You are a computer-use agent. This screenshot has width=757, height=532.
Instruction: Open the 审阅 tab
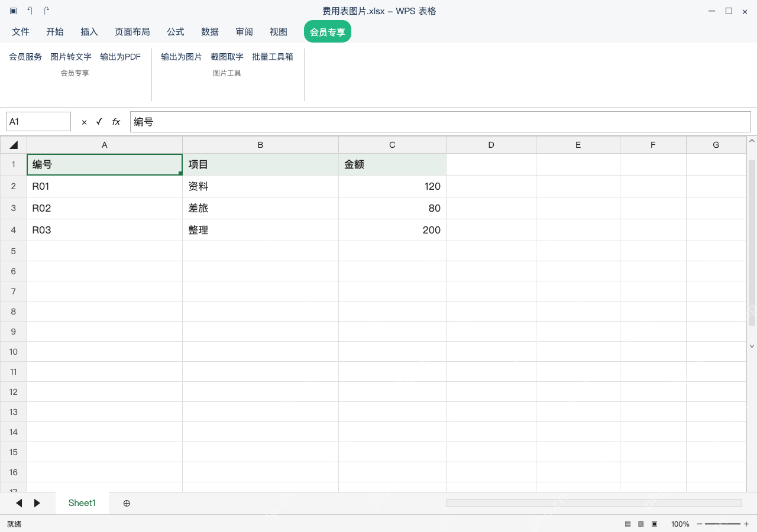(244, 32)
